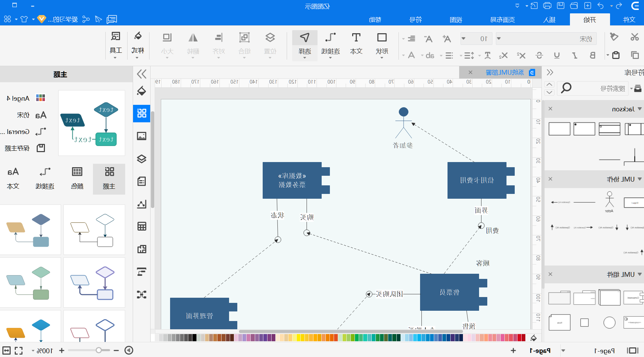Open the fill bucket panel in sidebar
This screenshot has width=644, height=357.
click(142, 91)
